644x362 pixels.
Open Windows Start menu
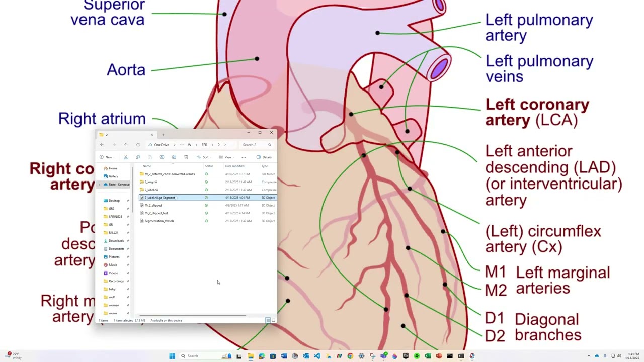[172, 356]
